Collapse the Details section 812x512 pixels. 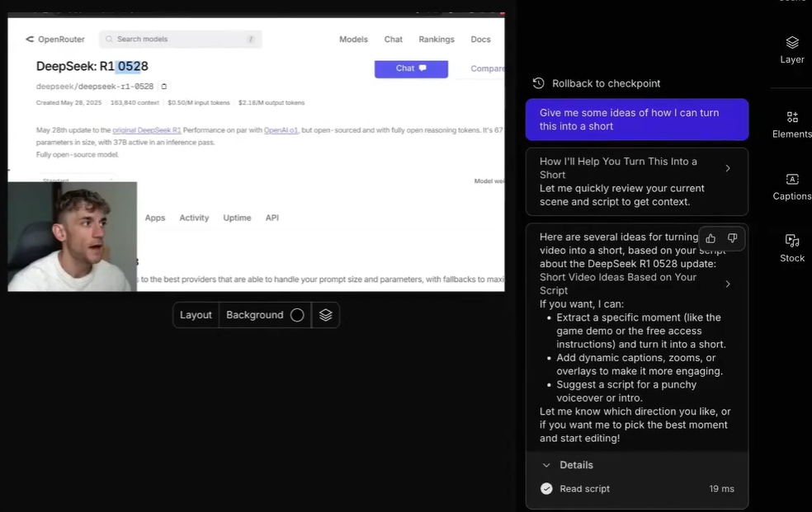(x=546, y=465)
